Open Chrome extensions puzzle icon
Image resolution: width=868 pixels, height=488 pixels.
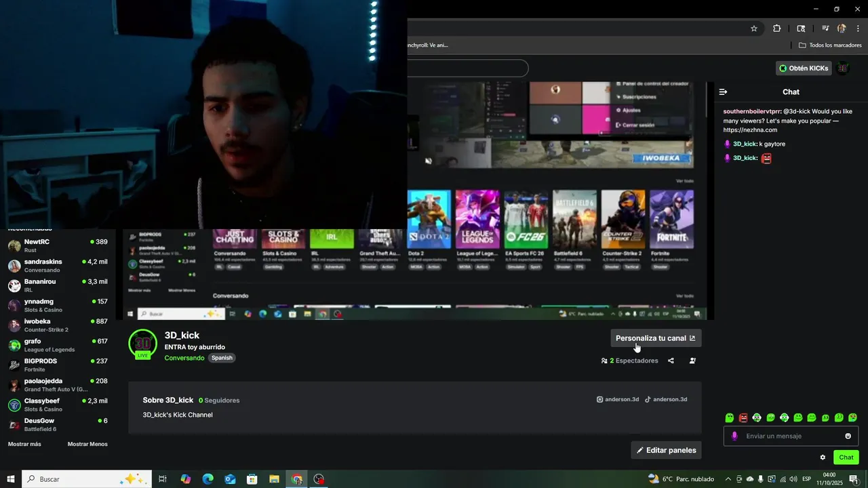(776, 28)
